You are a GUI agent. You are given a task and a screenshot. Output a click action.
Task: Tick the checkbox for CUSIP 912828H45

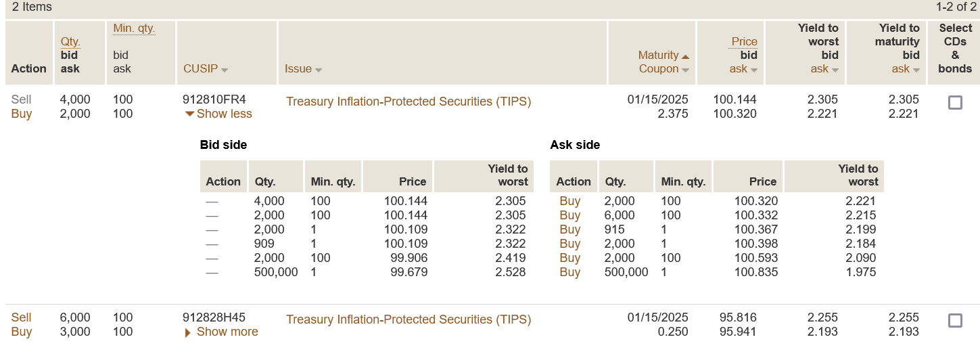[x=955, y=321]
